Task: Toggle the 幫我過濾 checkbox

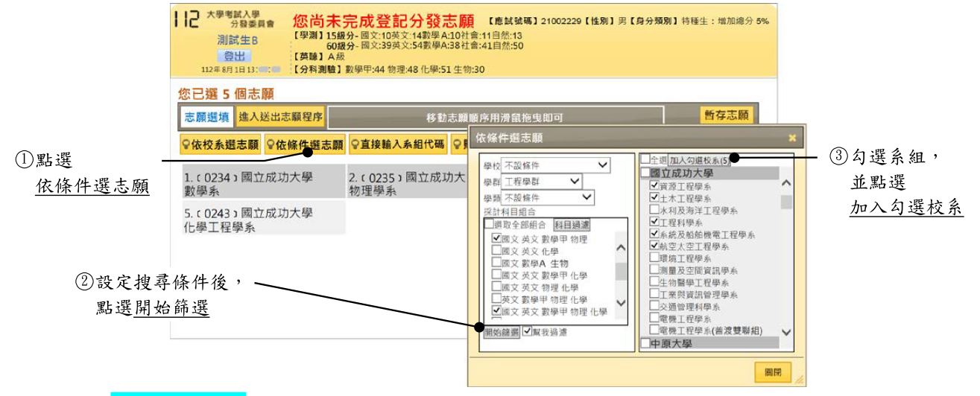Action: [x=528, y=332]
